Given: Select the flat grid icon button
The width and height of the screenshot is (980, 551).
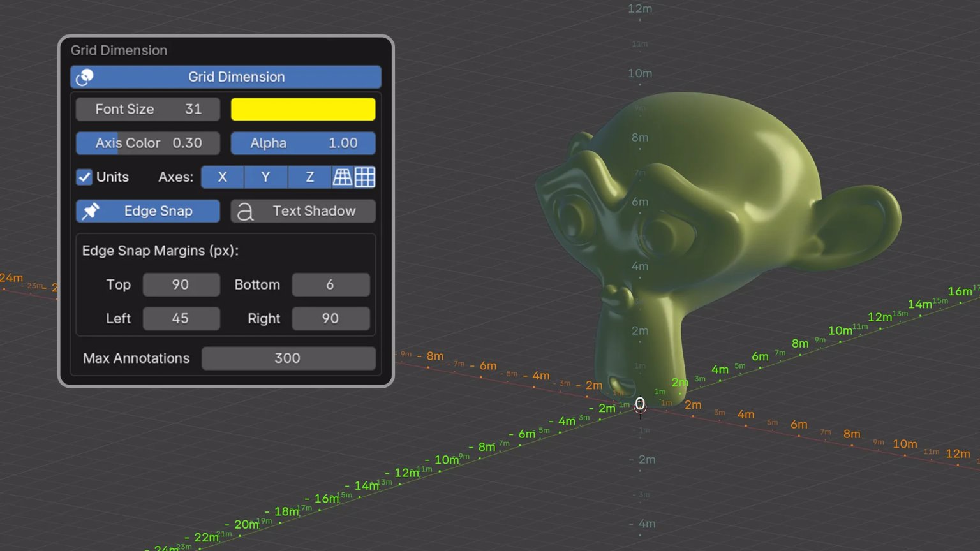Looking at the screenshot, I should [x=365, y=177].
